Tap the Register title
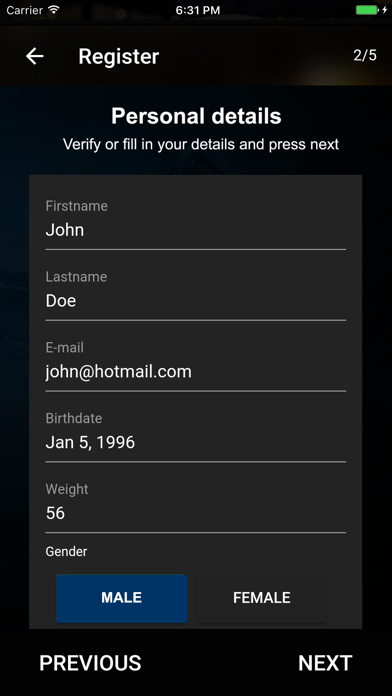Viewport: 392px width, 696px height. click(119, 57)
